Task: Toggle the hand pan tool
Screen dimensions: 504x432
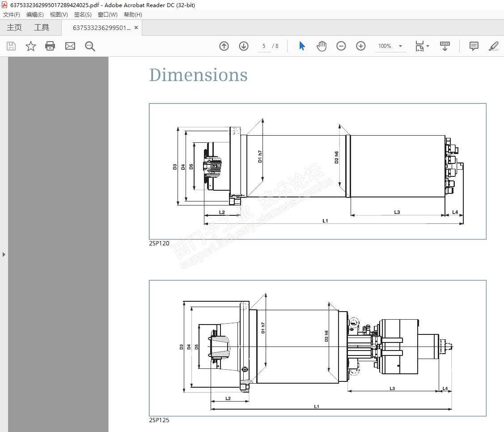Action: 322,46
